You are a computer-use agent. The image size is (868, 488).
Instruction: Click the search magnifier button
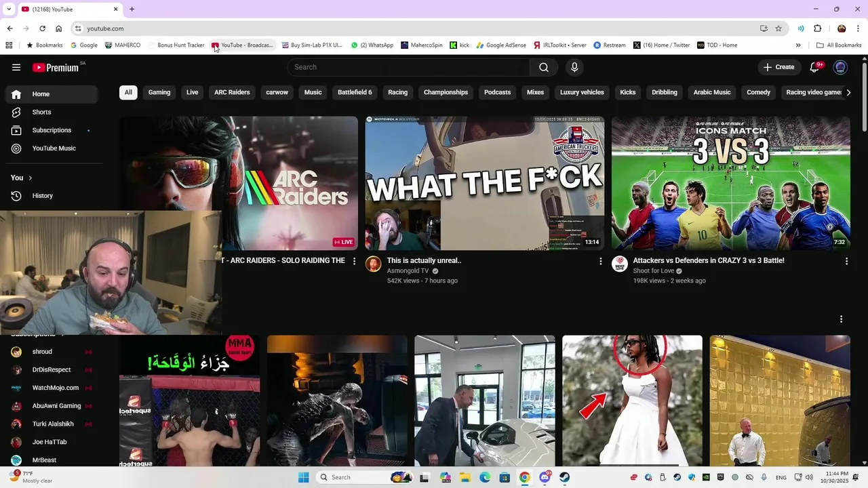click(544, 67)
